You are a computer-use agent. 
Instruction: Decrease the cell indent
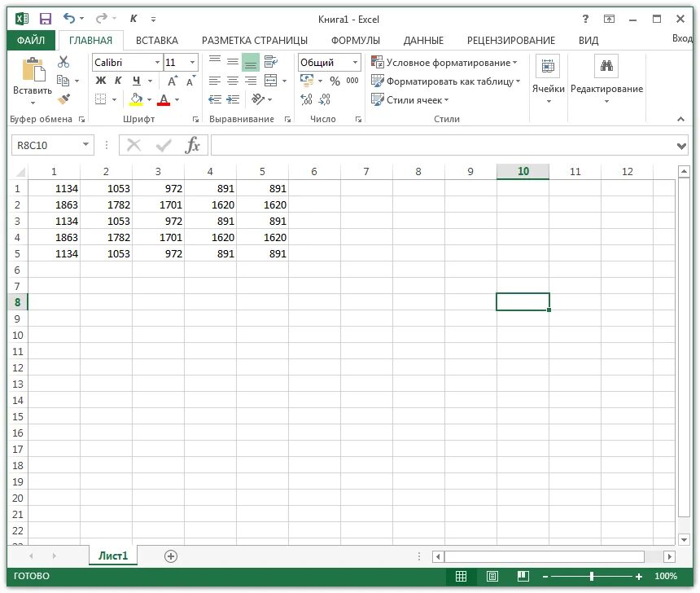(215, 99)
